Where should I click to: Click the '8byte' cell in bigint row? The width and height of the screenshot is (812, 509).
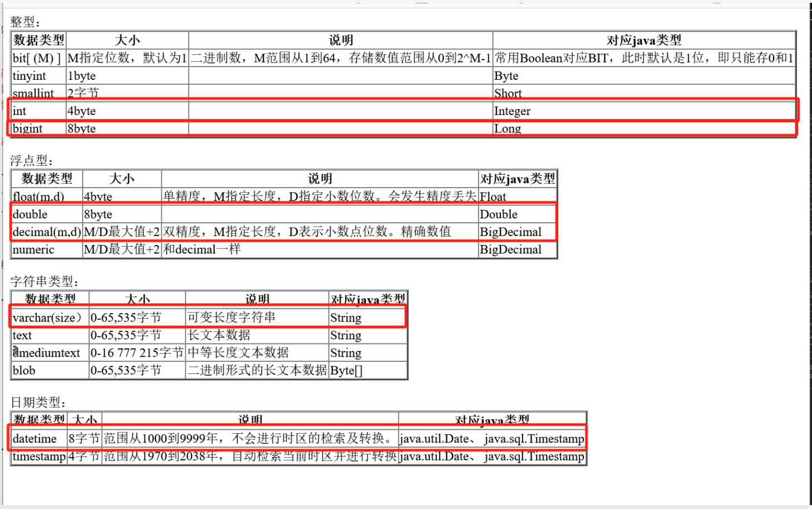coord(127,128)
